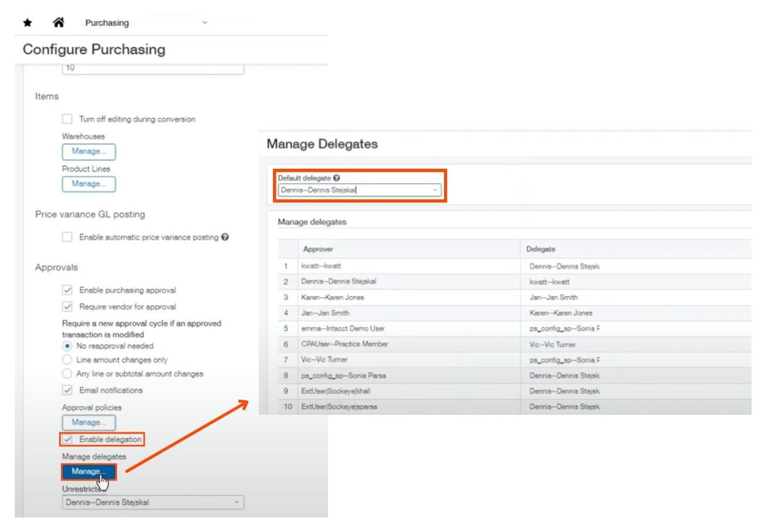The image size is (761, 532).
Task: Select approver cell Karen--Karen Jones
Action: click(x=409, y=298)
